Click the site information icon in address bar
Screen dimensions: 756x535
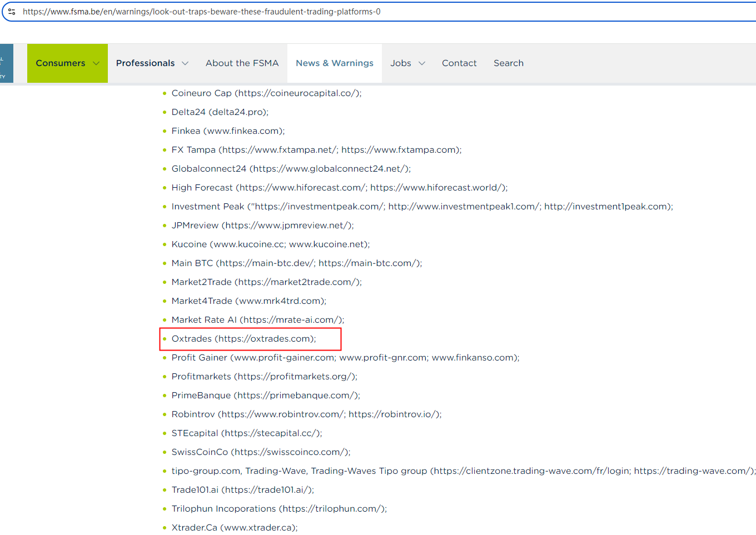click(x=12, y=12)
